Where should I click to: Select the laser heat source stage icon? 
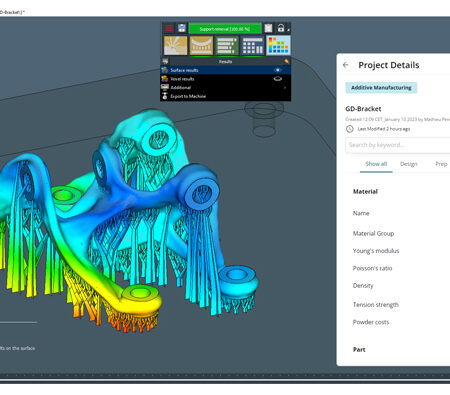pos(175,45)
